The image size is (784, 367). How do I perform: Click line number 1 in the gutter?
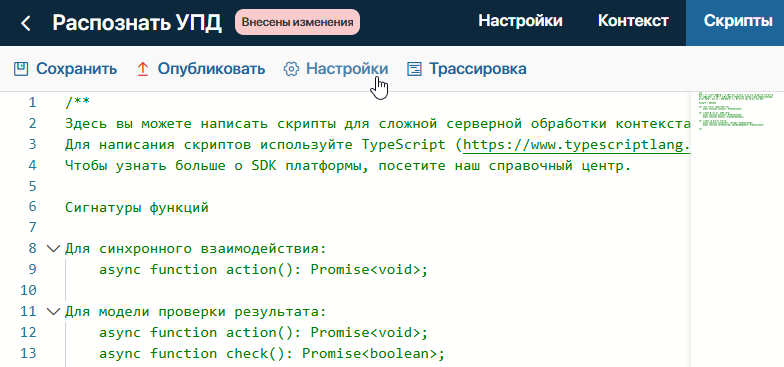(32, 102)
